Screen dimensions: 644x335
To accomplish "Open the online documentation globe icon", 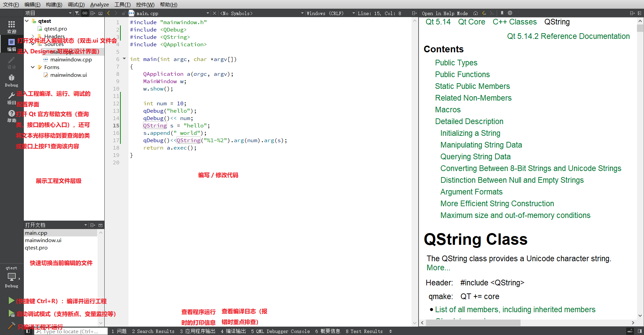I will 510,13.
